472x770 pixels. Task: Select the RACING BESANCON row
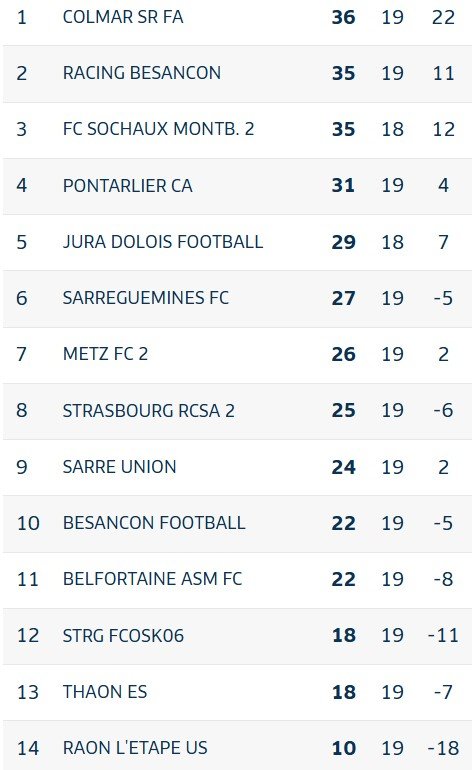coord(237,74)
